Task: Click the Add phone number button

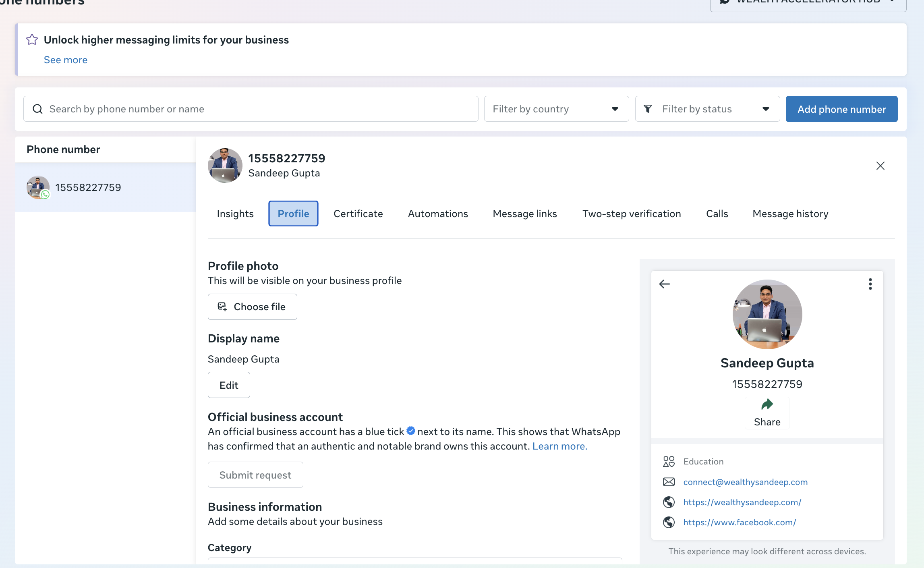Action: (x=841, y=109)
